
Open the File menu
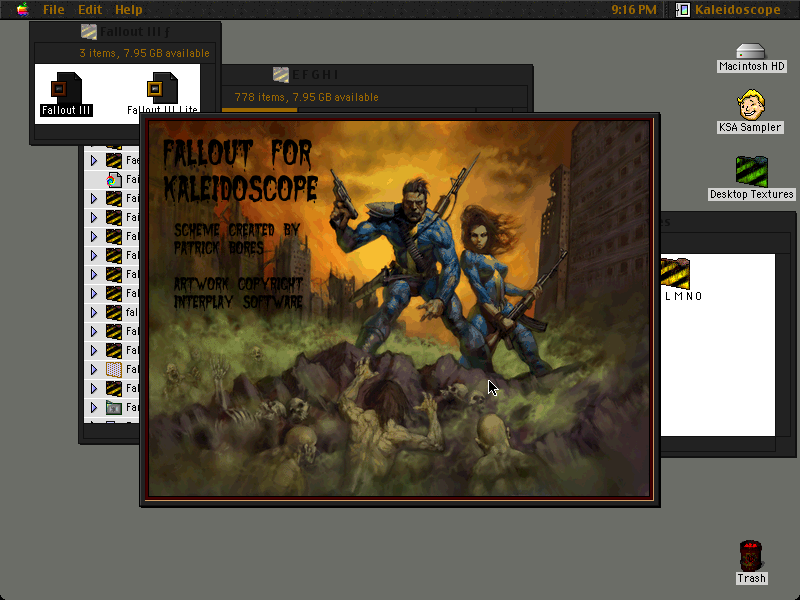[54, 9]
